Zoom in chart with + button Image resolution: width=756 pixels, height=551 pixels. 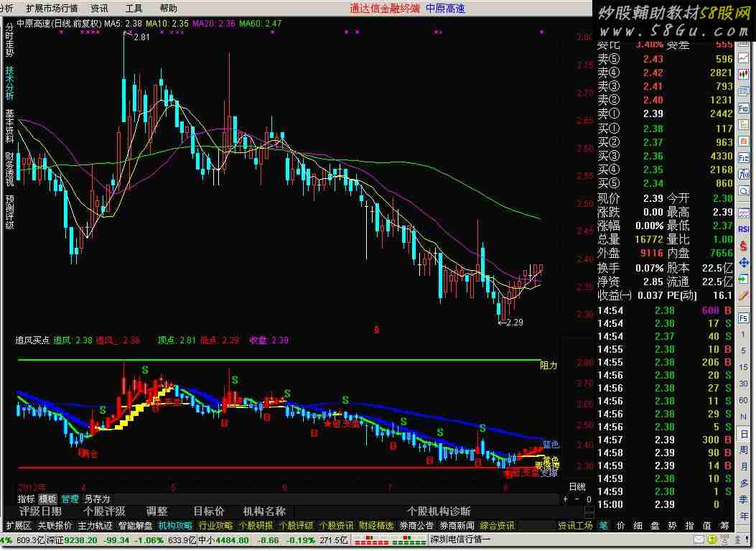[x=566, y=499]
